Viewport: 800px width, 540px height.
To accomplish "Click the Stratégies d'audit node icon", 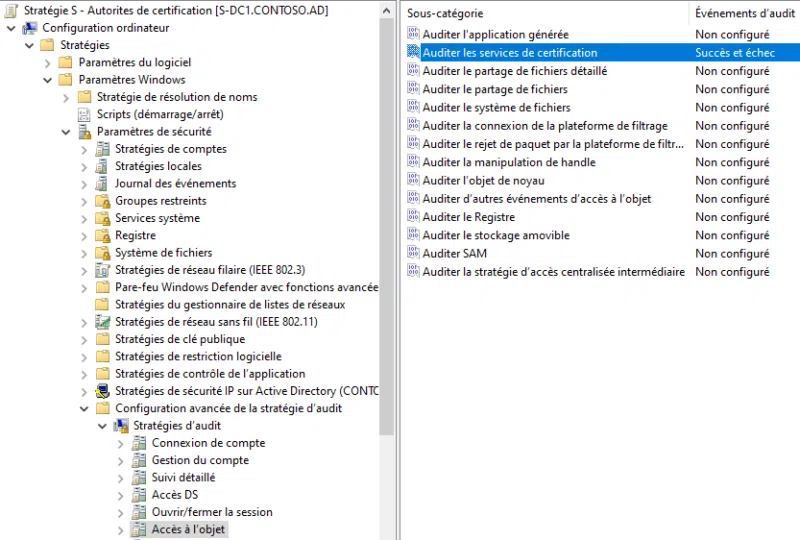I will 121,426.
